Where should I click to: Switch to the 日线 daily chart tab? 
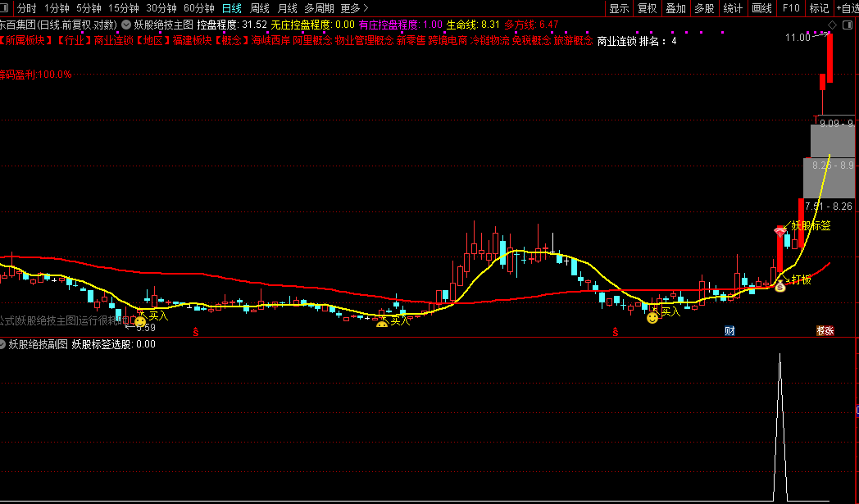click(232, 8)
